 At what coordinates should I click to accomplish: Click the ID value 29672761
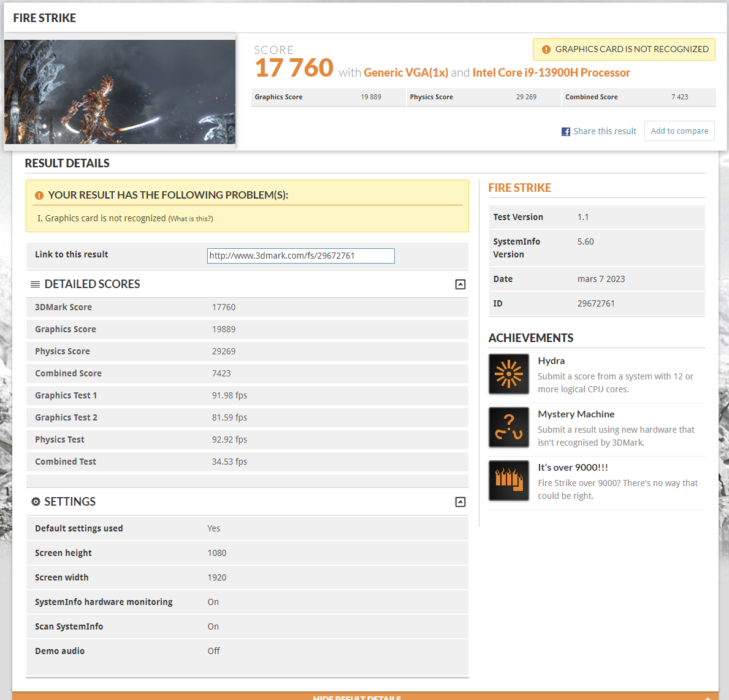(596, 303)
